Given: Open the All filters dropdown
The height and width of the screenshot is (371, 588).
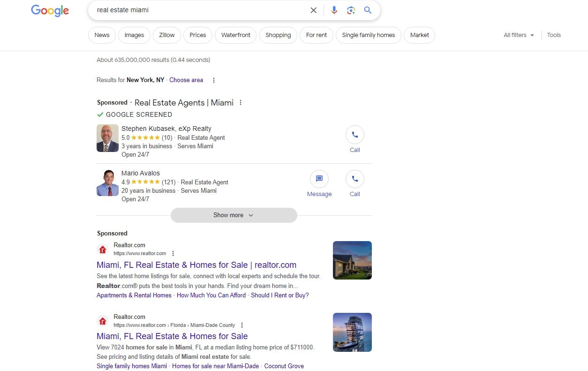Looking at the screenshot, I should (519, 35).
